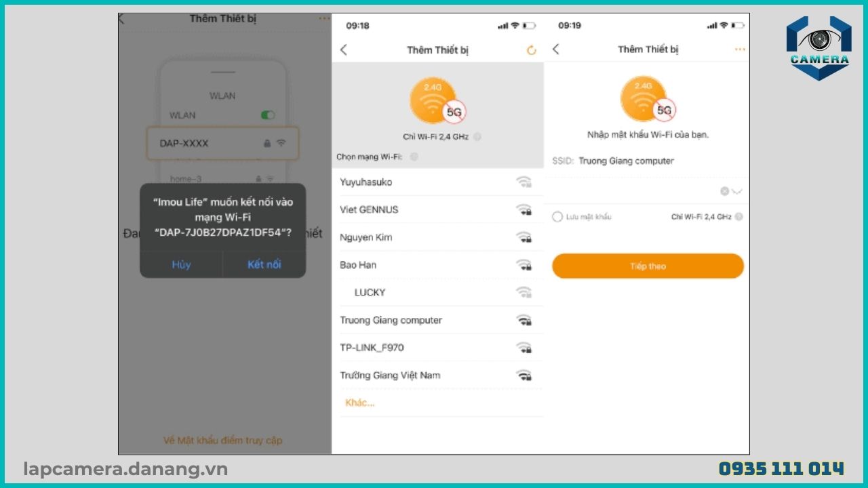Viewport: 868px width, 488px height.
Task: Tap Wi-Fi signal icon for Yuyuhasuko
Action: (x=523, y=182)
